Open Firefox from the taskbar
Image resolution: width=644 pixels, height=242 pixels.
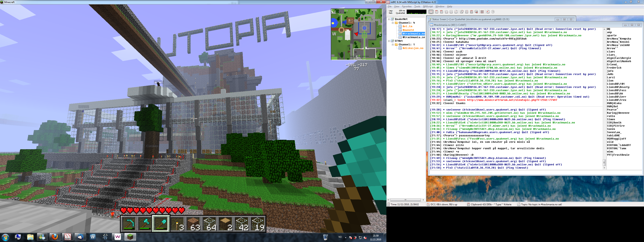pos(55,237)
